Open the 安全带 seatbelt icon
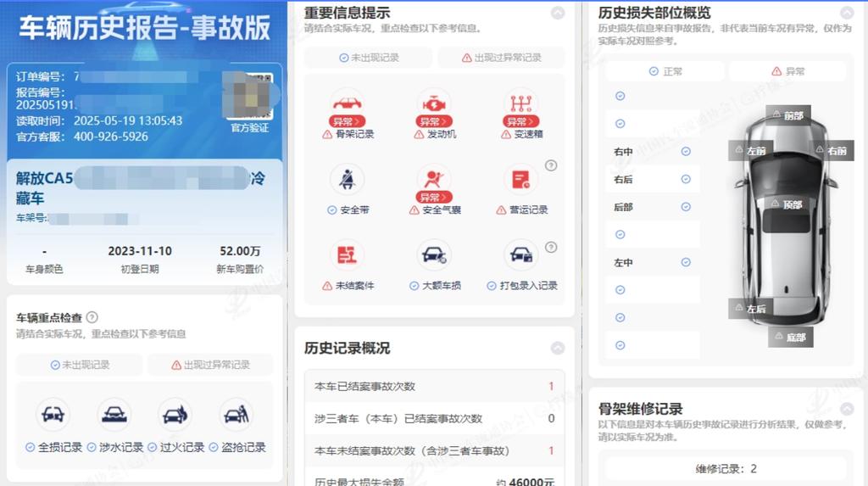The width and height of the screenshot is (868, 486). click(x=347, y=179)
